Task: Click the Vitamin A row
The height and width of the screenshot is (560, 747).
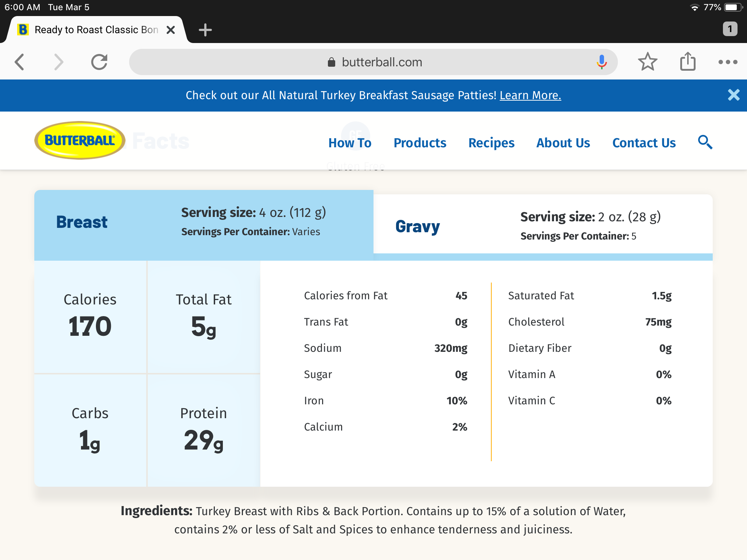Action: (590, 374)
